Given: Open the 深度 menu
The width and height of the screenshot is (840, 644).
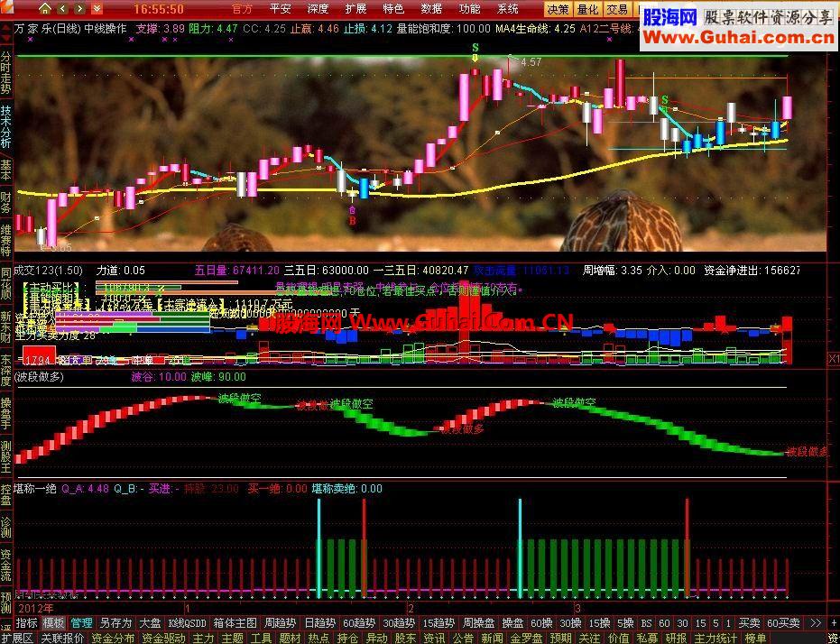Looking at the screenshot, I should point(318,9).
